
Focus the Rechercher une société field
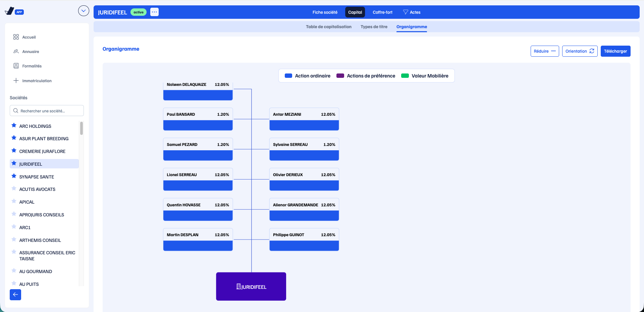click(47, 111)
